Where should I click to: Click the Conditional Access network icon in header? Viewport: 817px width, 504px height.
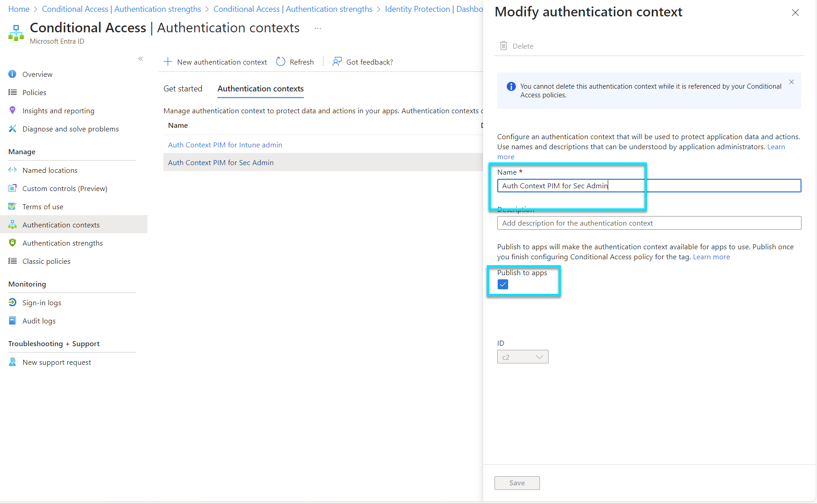[x=16, y=33]
